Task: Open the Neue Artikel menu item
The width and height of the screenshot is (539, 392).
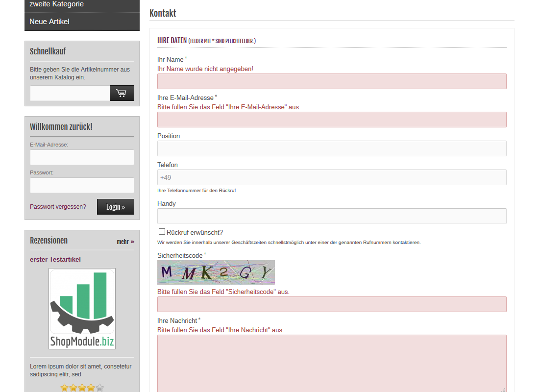Action: [49, 22]
